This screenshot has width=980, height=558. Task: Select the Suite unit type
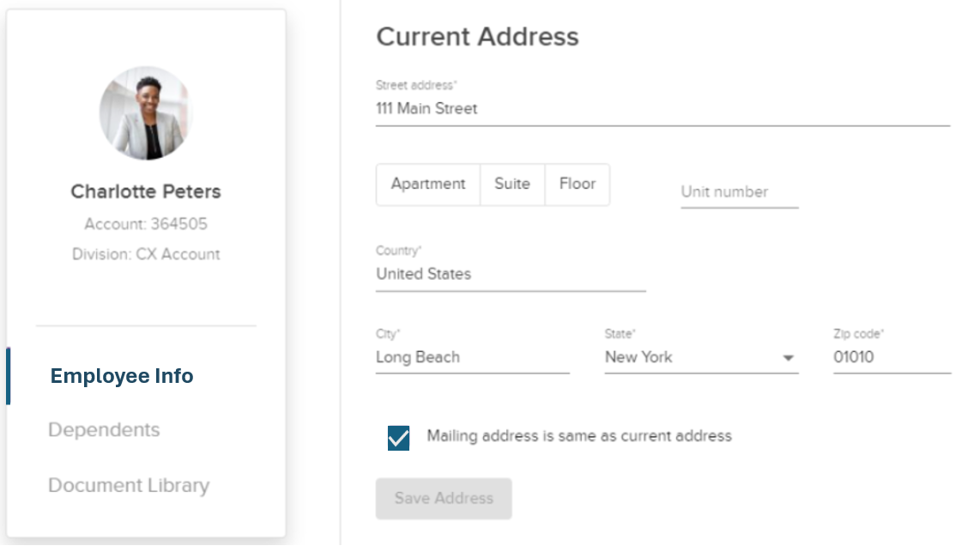coord(512,184)
